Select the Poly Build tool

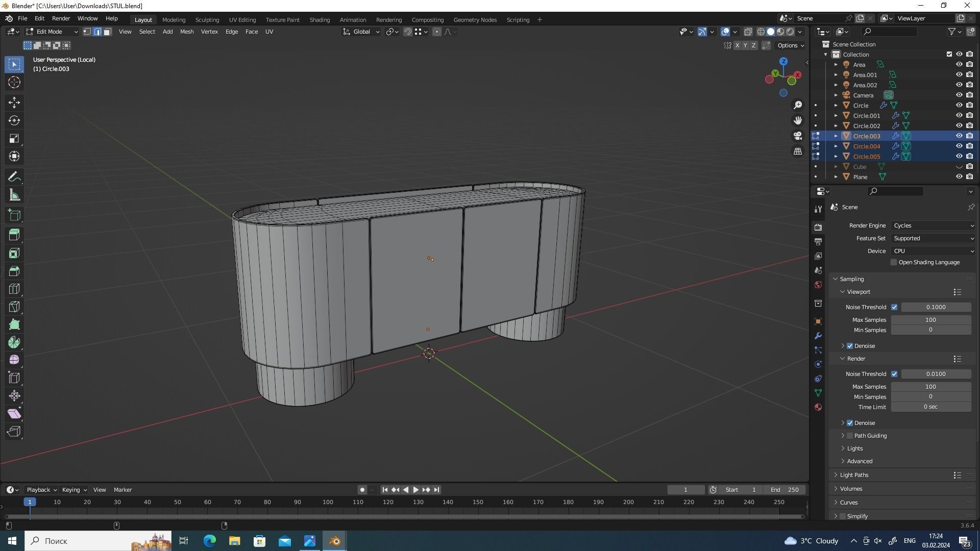(14, 324)
